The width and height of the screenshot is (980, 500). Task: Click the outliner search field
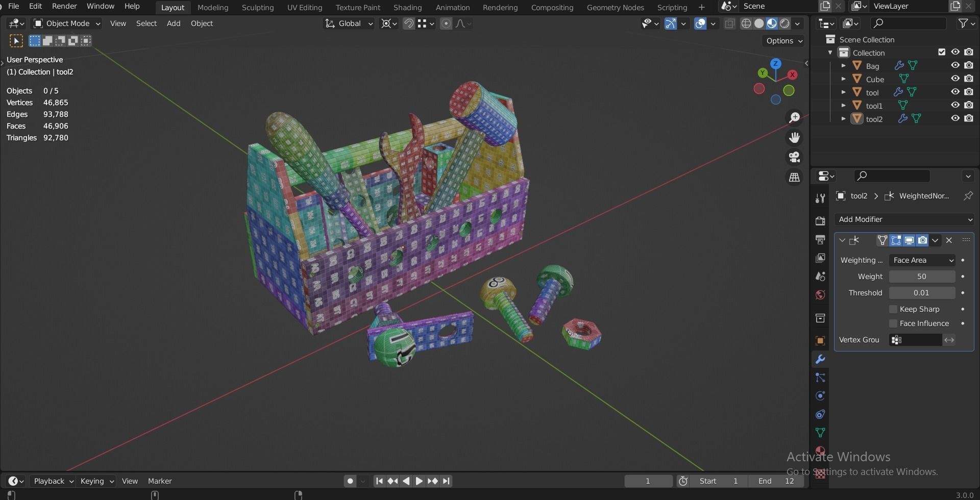coord(909,23)
